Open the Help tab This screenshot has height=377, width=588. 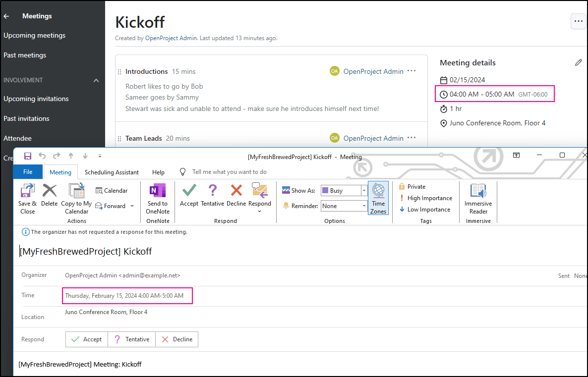[158, 172]
